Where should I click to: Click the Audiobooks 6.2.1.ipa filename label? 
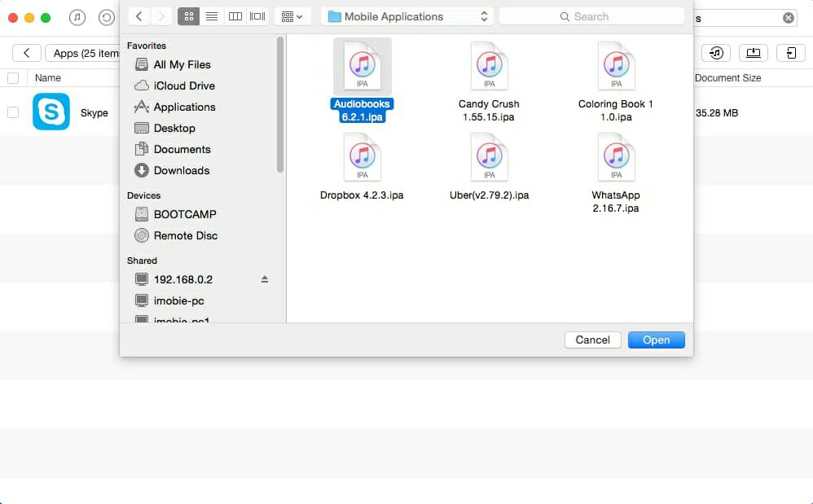(362, 111)
